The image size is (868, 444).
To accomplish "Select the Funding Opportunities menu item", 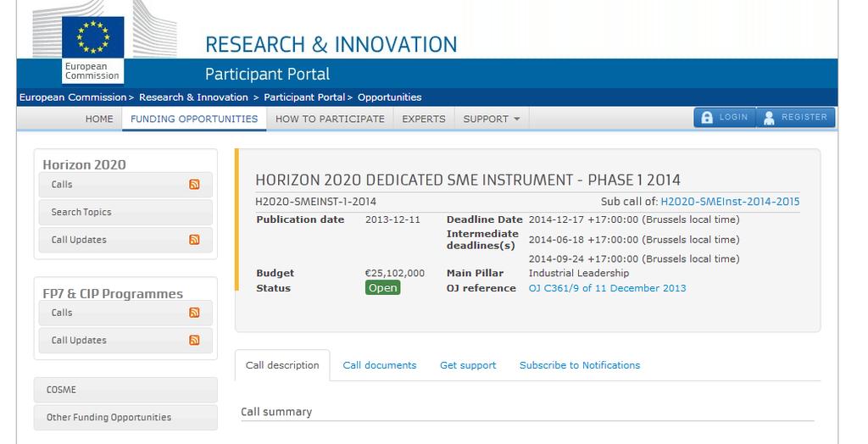I will point(194,119).
